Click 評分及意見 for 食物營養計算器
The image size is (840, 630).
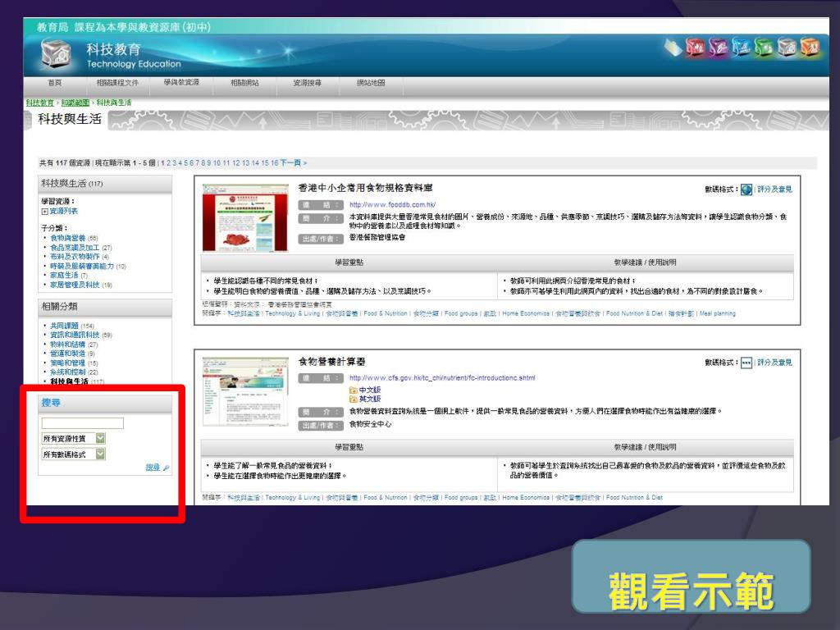(x=774, y=363)
